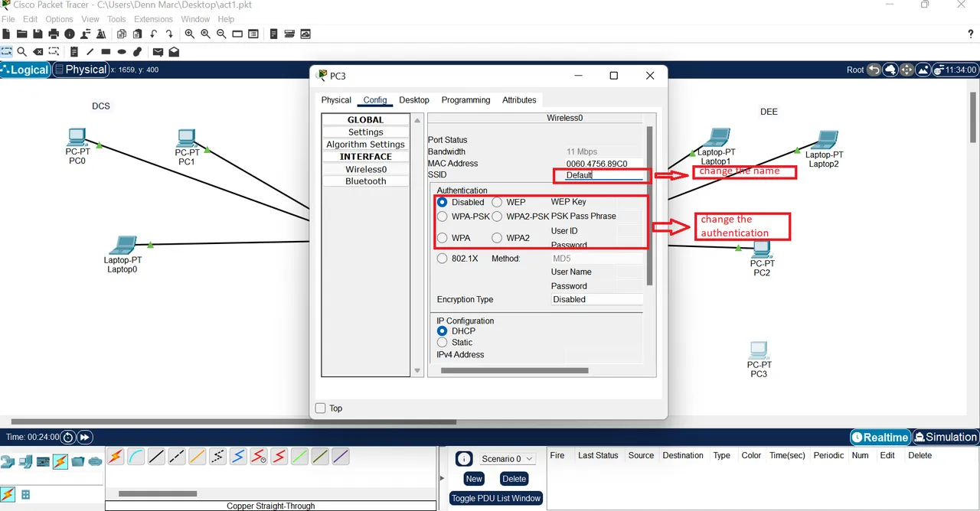Click the Redo arrow icon
This screenshot has height=511, width=980.
point(169,34)
